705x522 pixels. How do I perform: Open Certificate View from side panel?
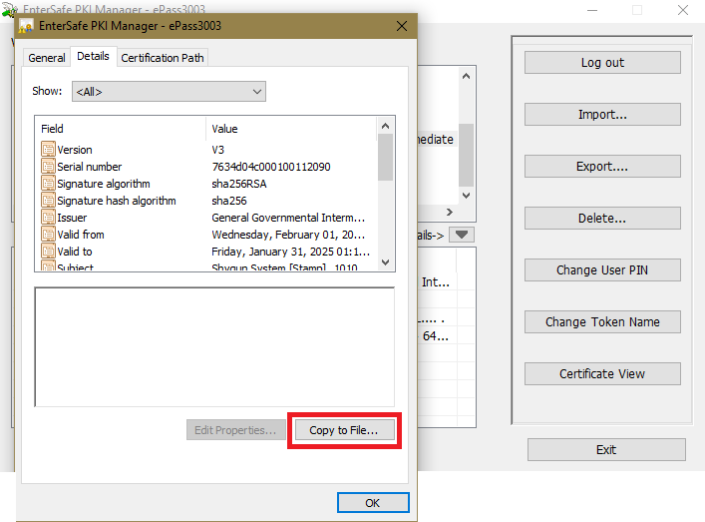tap(602, 374)
